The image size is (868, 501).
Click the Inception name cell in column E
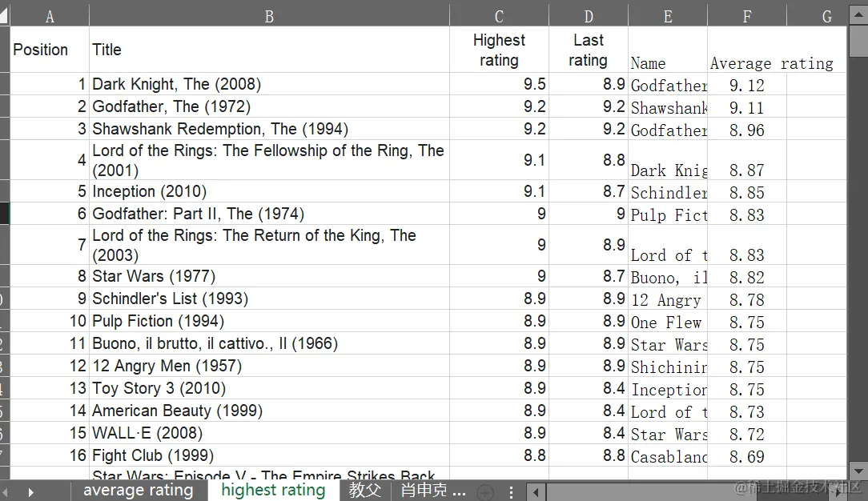(x=668, y=390)
